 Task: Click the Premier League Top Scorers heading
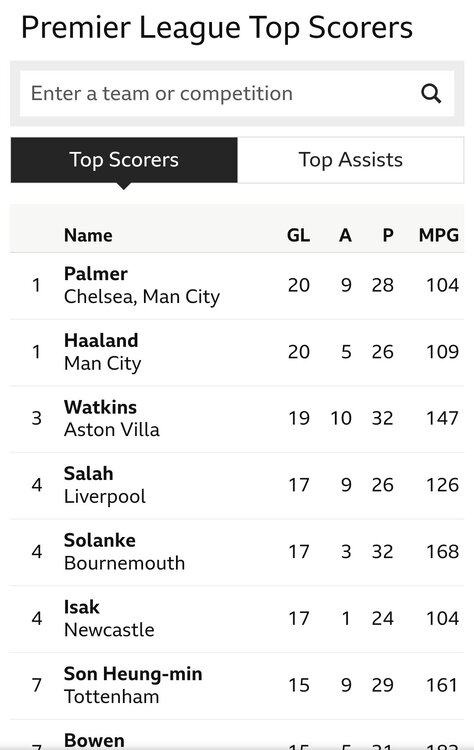(x=217, y=28)
